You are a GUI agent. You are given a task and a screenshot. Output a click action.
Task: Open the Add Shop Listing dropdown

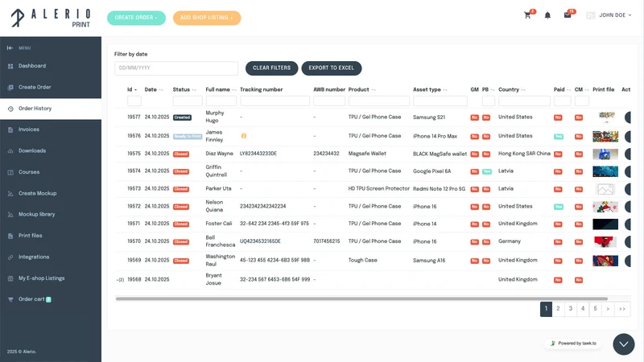pyautogui.click(x=207, y=18)
